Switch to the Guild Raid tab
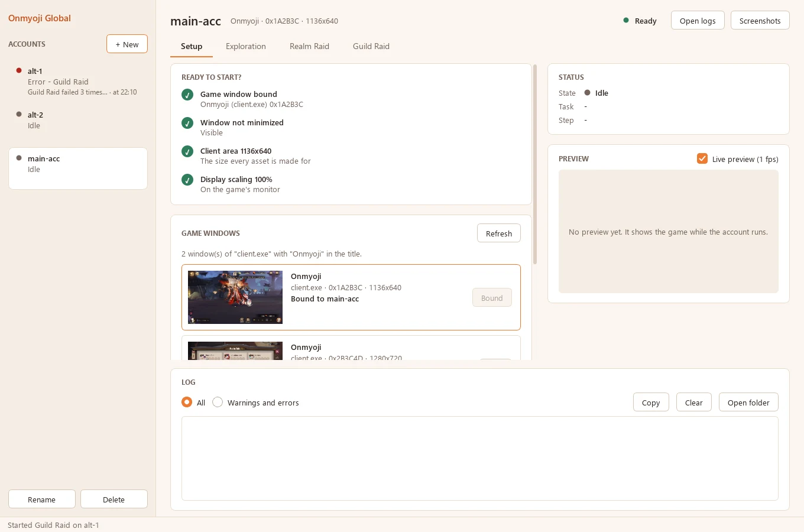The height and width of the screenshot is (532, 804). [371, 46]
